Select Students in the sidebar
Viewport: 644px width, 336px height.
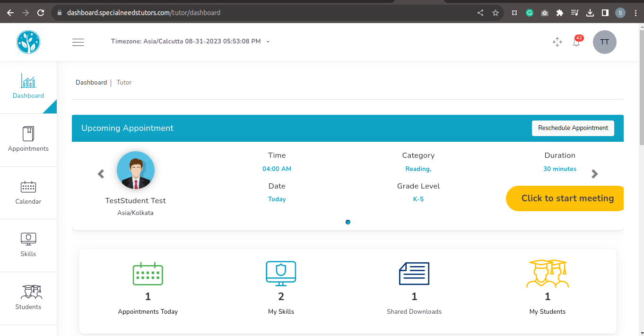click(28, 298)
